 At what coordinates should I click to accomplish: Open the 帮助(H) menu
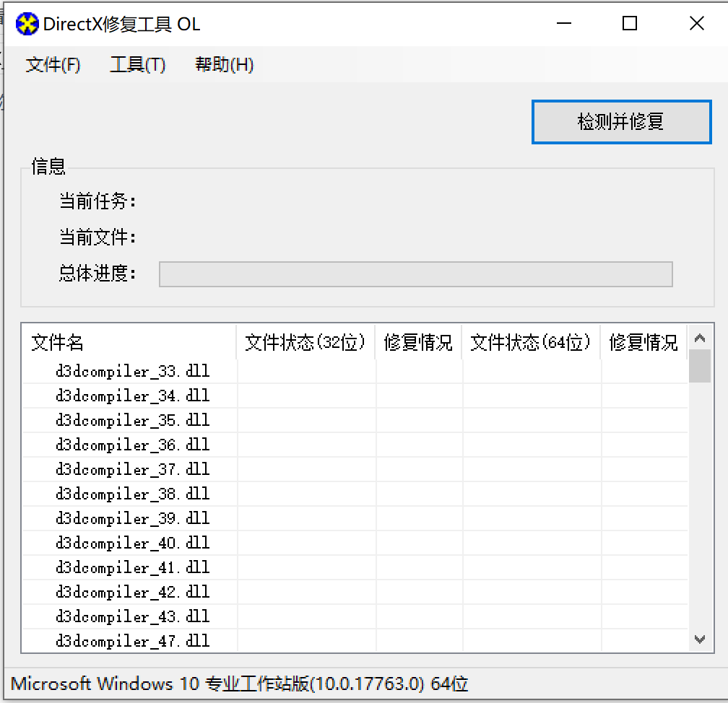(224, 65)
